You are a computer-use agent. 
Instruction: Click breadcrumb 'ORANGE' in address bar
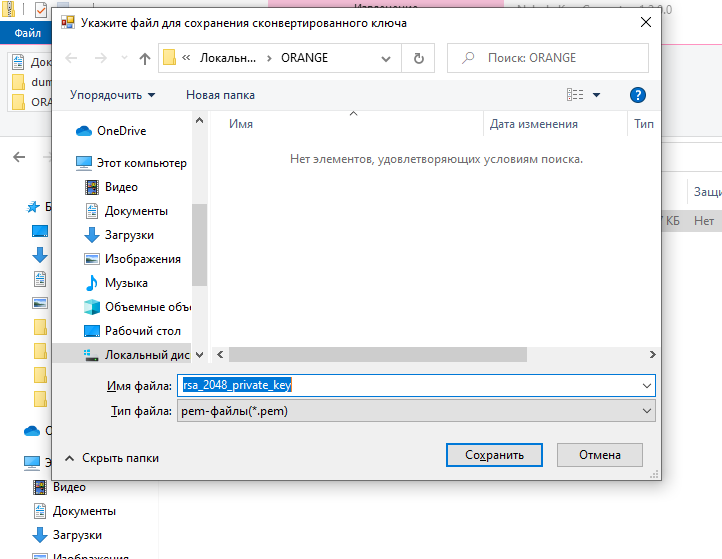304,58
